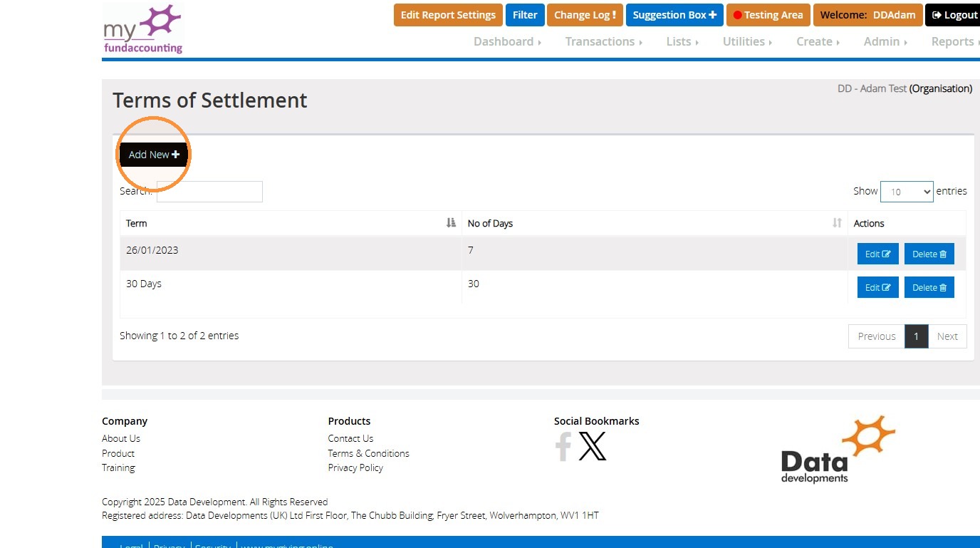Delete the 30 Days term
980x548 pixels.
coord(929,287)
